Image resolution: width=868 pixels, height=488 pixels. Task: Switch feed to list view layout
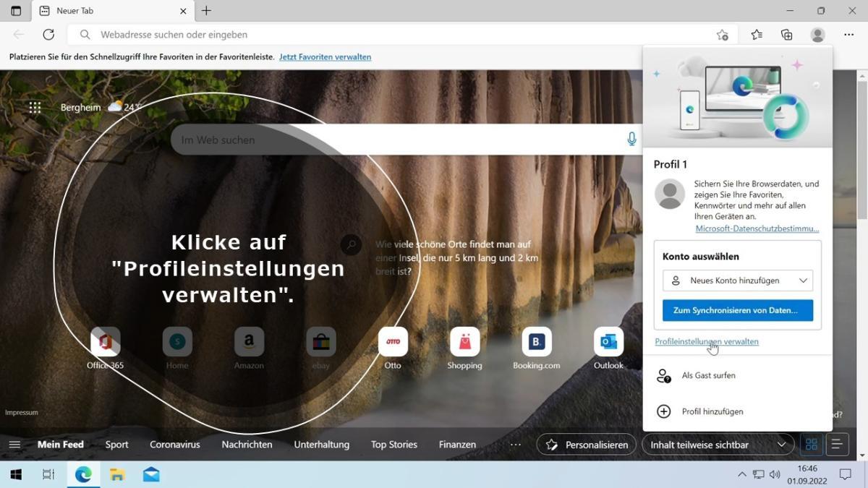(x=837, y=445)
